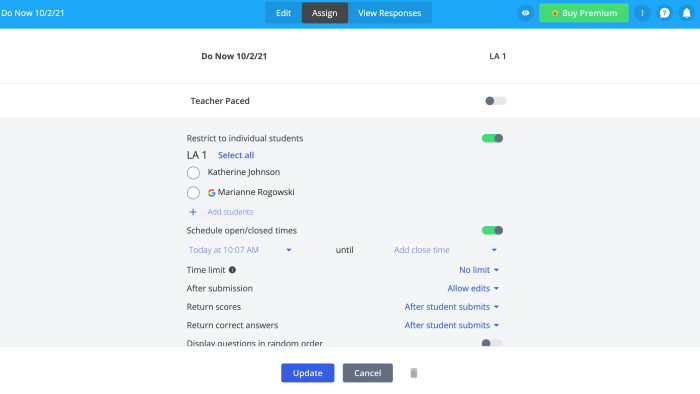Click the Google icon beside Marianne Rogowski
700x394 pixels.
(212, 192)
